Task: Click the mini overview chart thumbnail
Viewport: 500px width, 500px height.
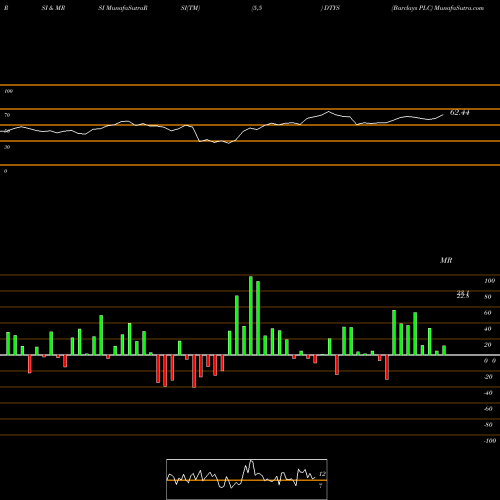Action: [247, 479]
